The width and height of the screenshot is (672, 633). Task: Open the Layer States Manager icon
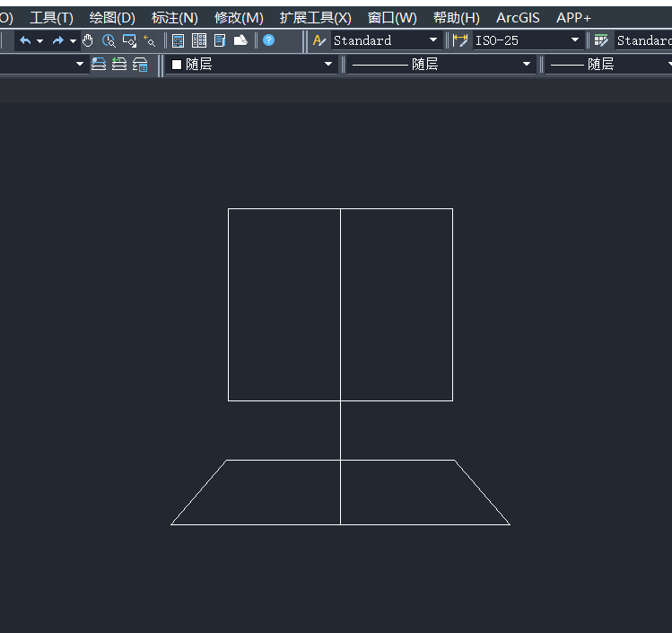point(140,65)
